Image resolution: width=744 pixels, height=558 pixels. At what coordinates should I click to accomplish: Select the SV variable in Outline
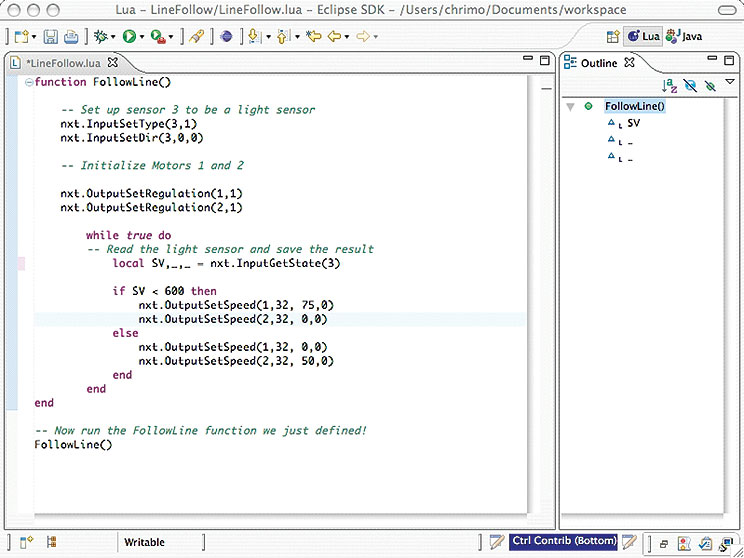633,124
